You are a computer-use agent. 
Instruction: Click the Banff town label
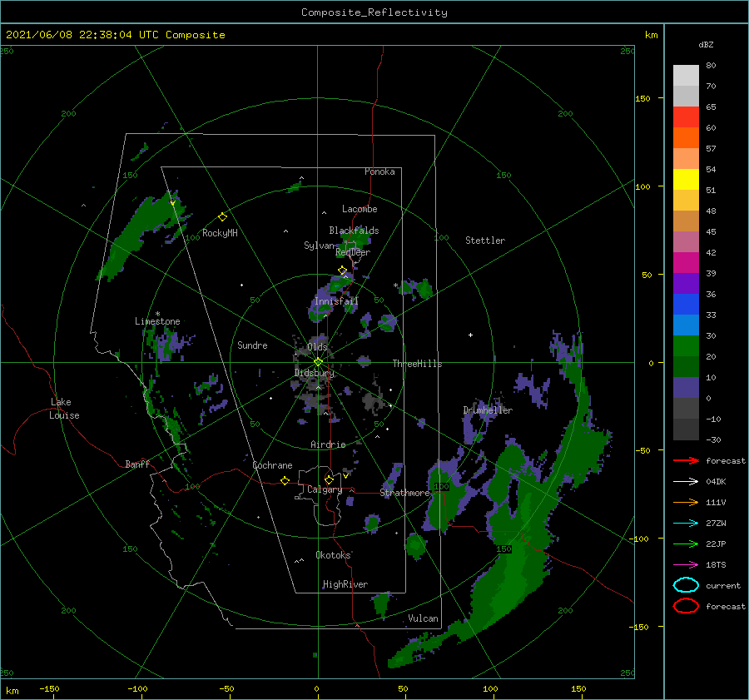pos(137,464)
